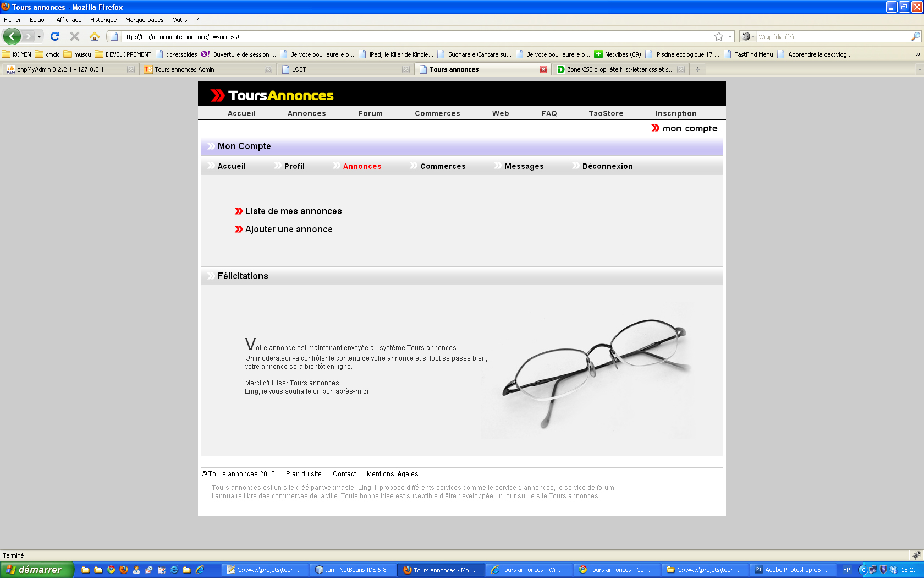This screenshot has height=578, width=924.
Task: Launch Firefox from the quick launch bar
Action: [124, 570]
